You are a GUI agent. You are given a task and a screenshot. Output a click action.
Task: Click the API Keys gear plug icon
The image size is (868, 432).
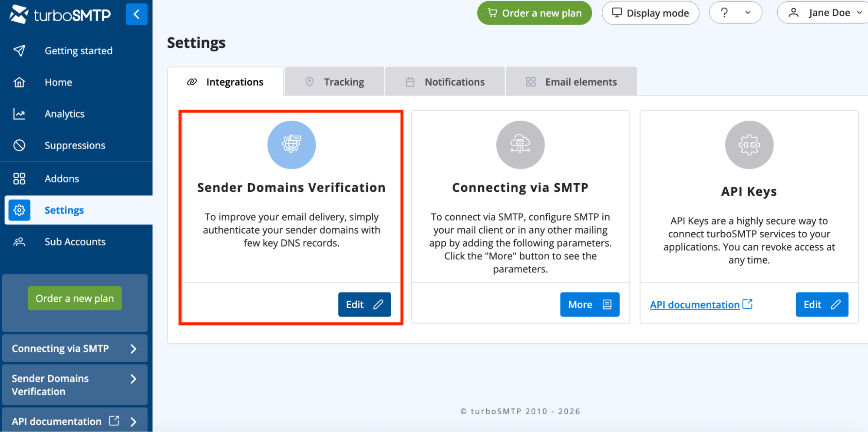(x=749, y=145)
